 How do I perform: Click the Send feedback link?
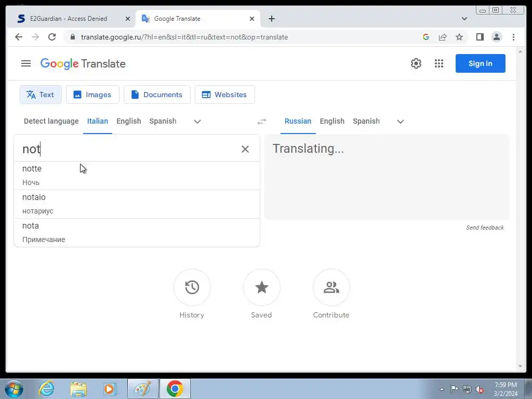[485, 228]
